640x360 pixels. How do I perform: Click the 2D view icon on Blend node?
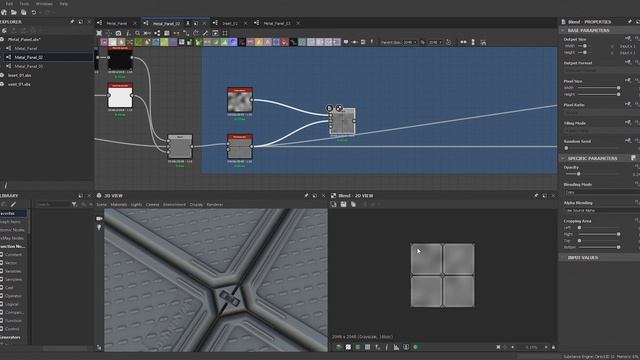click(339, 108)
